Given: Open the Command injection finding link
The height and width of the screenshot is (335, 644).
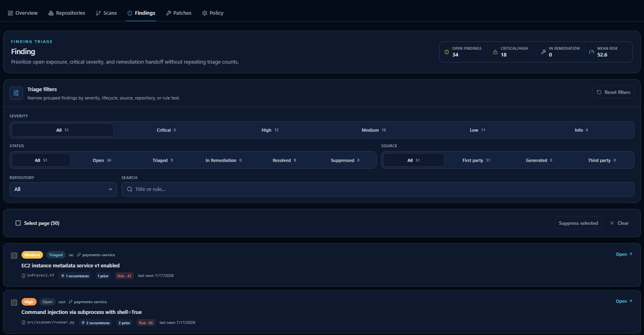Looking at the screenshot, I should [624, 301].
